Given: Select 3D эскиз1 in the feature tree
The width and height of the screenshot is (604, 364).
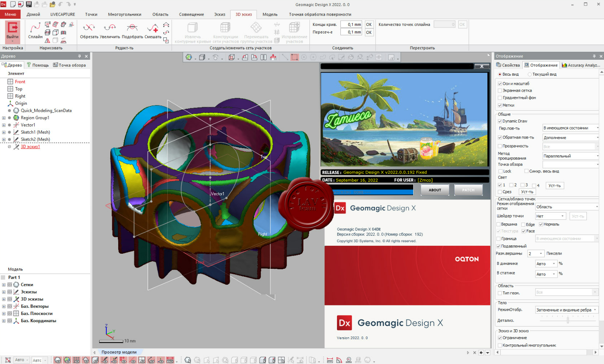Looking at the screenshot, I should [x=30, y=147].
